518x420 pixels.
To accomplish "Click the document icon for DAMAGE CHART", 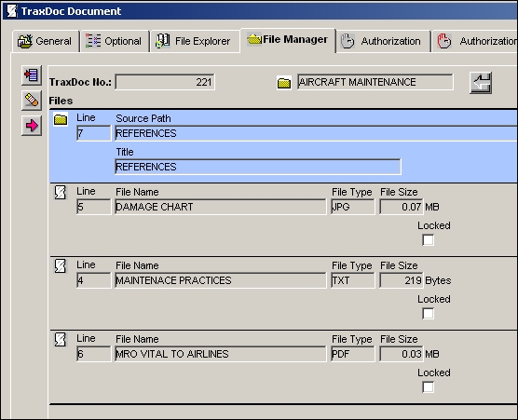I will pos(61,193).
